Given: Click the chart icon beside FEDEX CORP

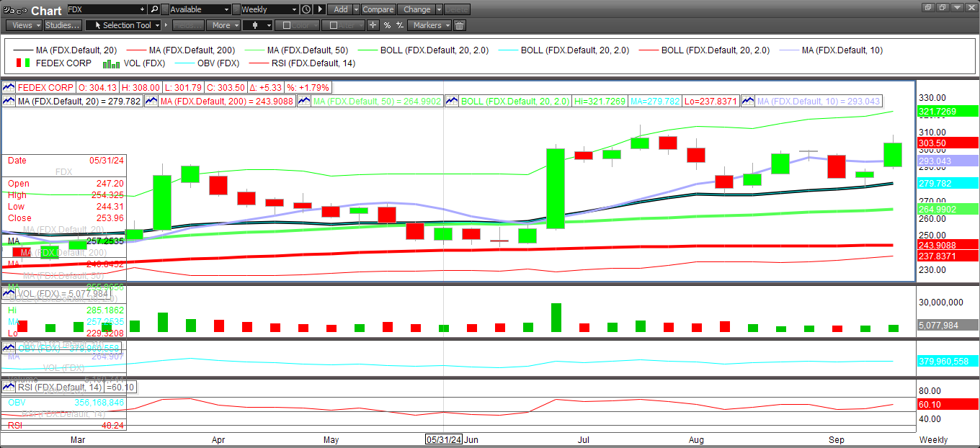Looking at the screenshot, I should tap(9, 87).
